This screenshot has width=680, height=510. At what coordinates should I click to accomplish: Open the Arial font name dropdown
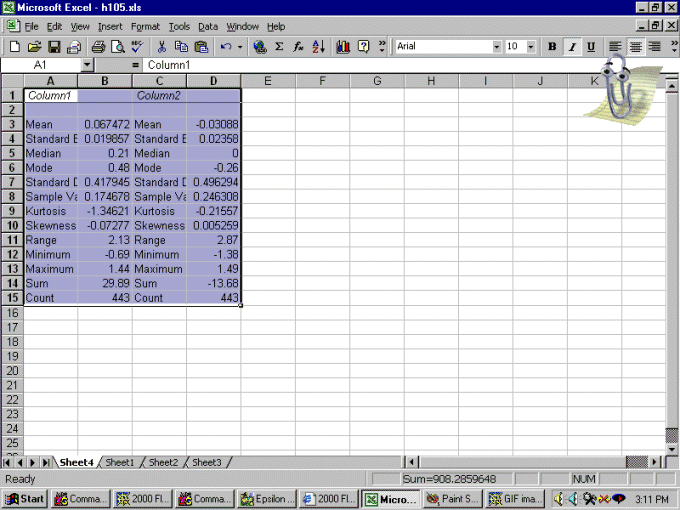click(497, 47)
